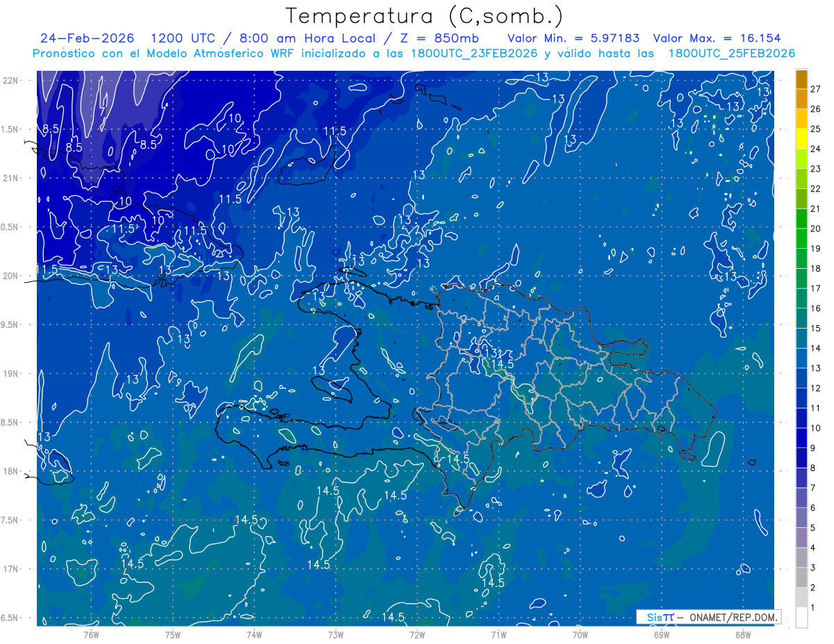Viewport: 834px width, 644px height.
Task: Click value 27 on the color scale
Action: 816,89
